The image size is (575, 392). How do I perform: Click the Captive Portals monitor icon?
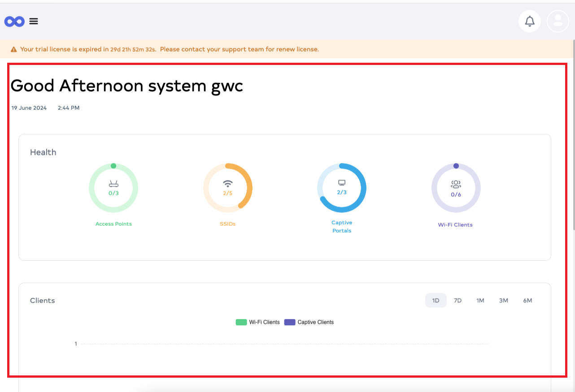pos(342,183)
